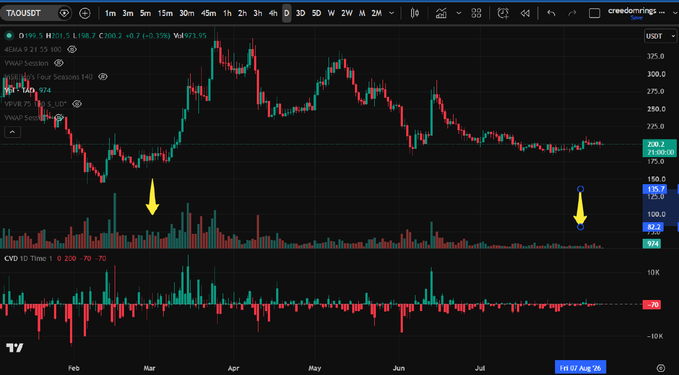Click the Feb label on time axis
Image resolution: width=679 pixels, height=375 pixels.
(74, 368)
